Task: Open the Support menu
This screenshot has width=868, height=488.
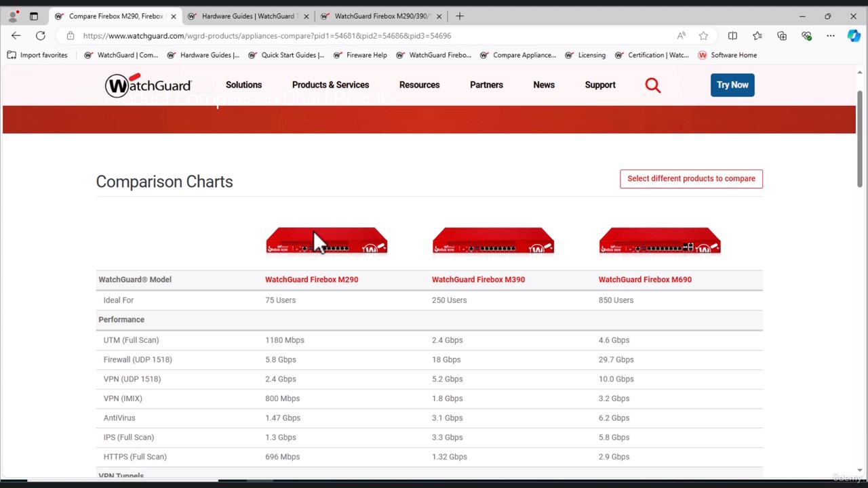Action: point(600,85)
